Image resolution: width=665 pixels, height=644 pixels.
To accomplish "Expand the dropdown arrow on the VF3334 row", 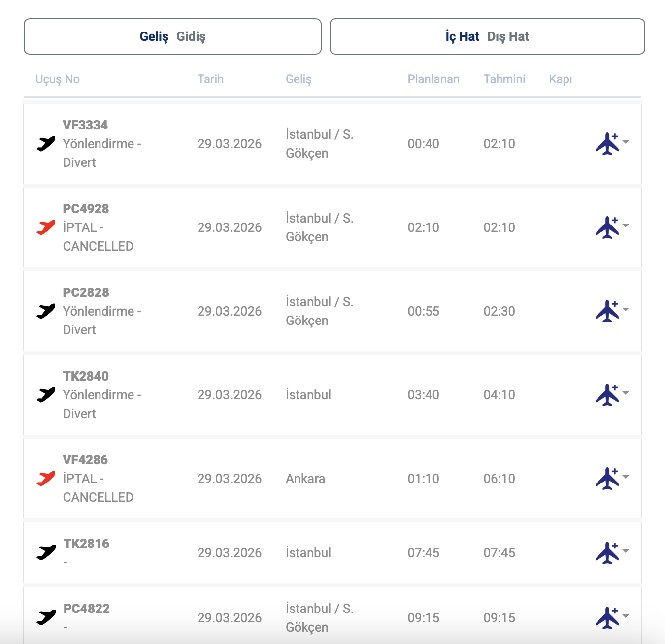I will point(626,142).
